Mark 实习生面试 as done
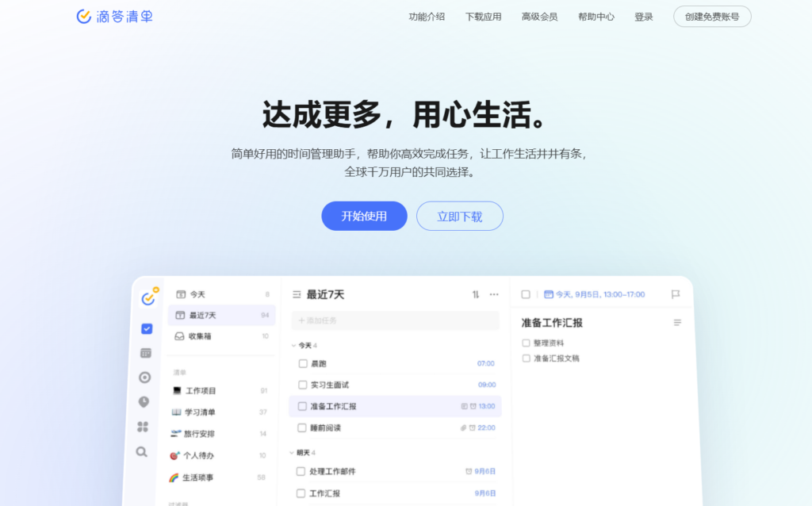 pyautogui.click(x=302, y=384)
